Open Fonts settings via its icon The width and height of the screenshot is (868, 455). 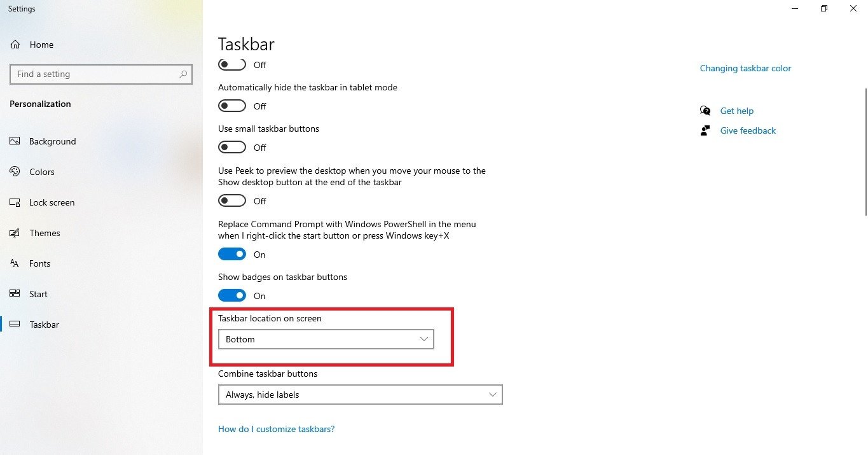15,263
